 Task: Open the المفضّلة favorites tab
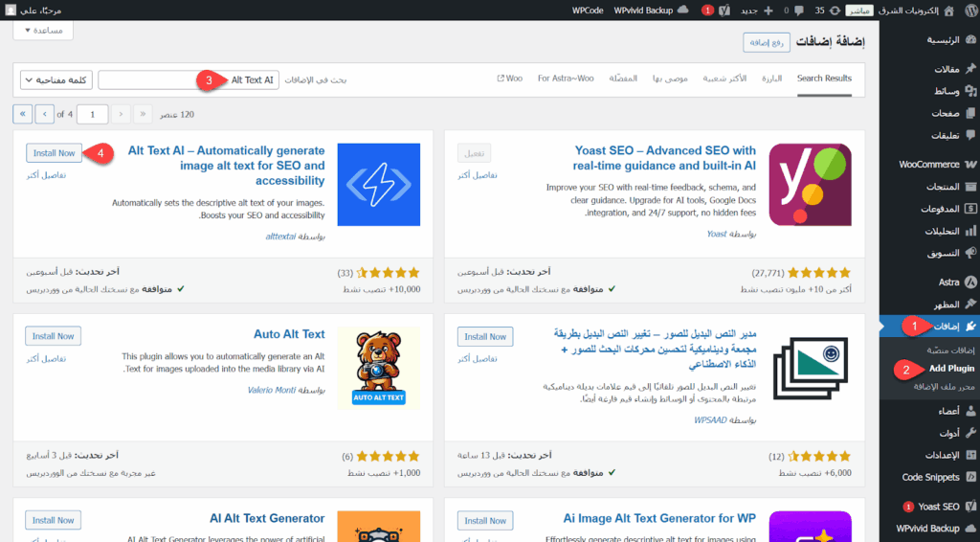pyautogui.click(x=623, y=79)
